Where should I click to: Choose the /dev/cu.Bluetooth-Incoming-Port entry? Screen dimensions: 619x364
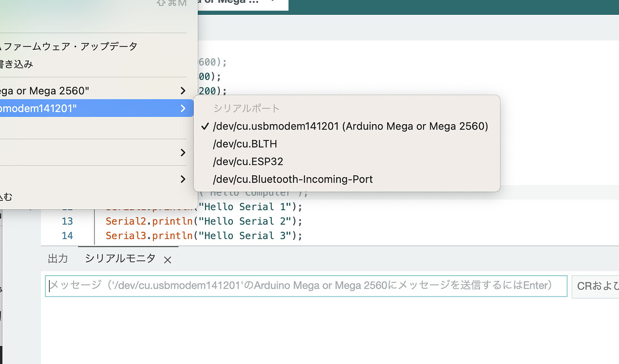[292, 179]
